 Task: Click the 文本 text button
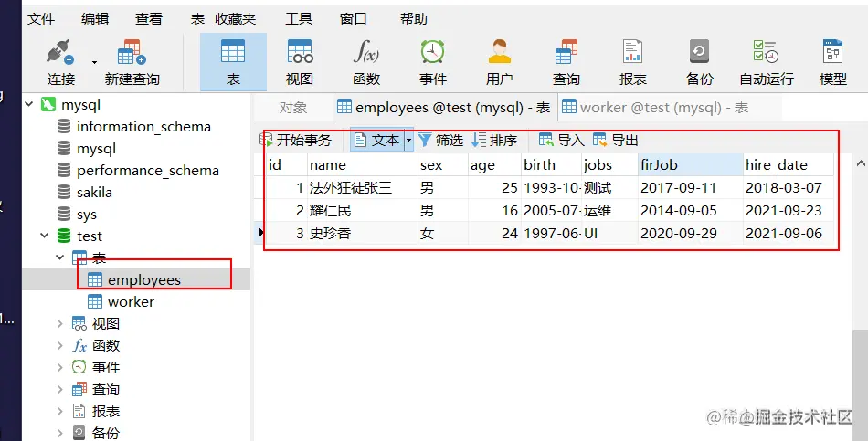[376, 141]
